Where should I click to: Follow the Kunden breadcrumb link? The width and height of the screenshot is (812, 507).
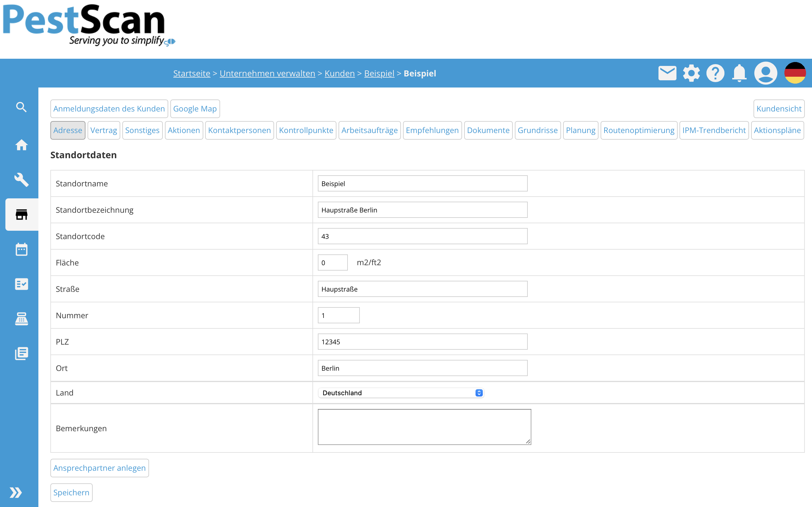pyautogui.click(x=339, y=73)
